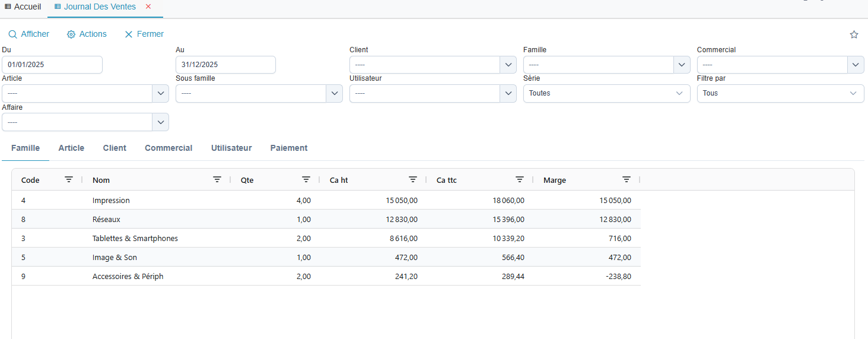Expand the Affaire dropdown arrow
Screen dimensions: 868x339
(x=160, y=122)
